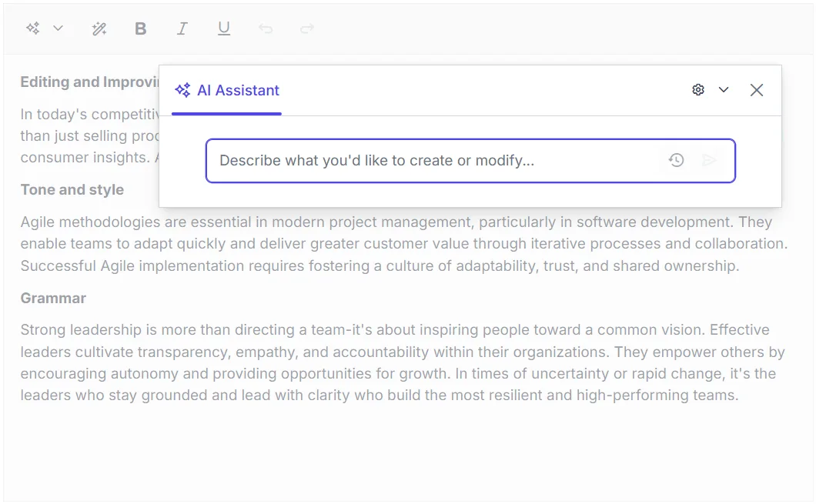The height and width of the screenshot is (504, 816).
Task: Select the magic wand AI edit tool
Action: (99, 28)
